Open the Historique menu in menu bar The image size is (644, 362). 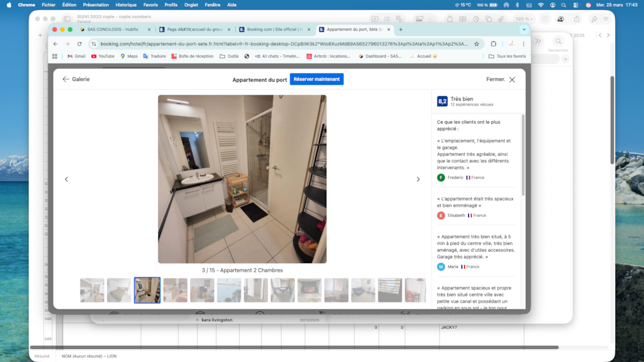pos(126,5)
